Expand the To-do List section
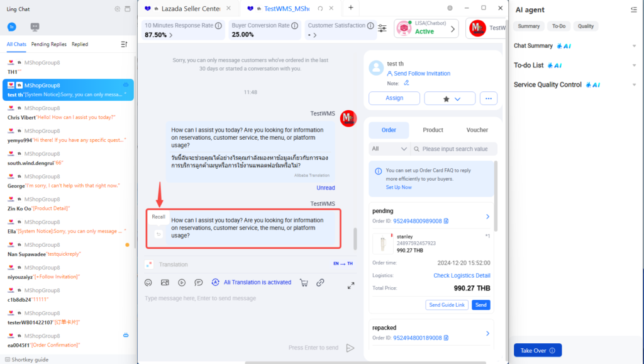 point(634,65)
